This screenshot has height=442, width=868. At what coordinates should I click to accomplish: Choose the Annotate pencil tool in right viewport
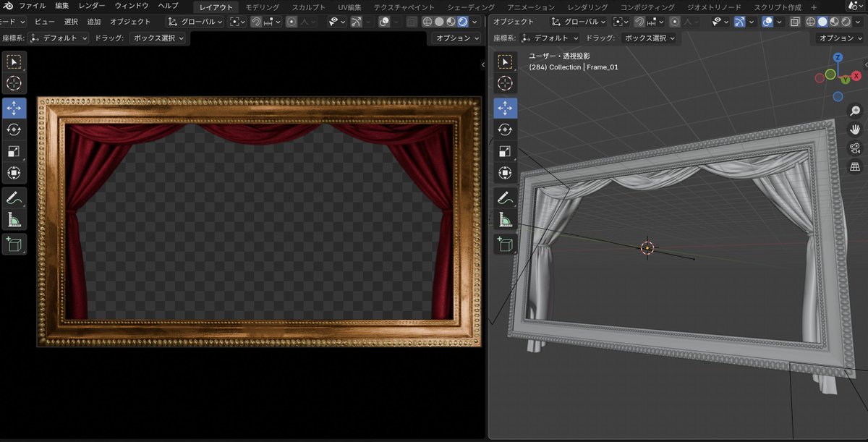[505, 197]
